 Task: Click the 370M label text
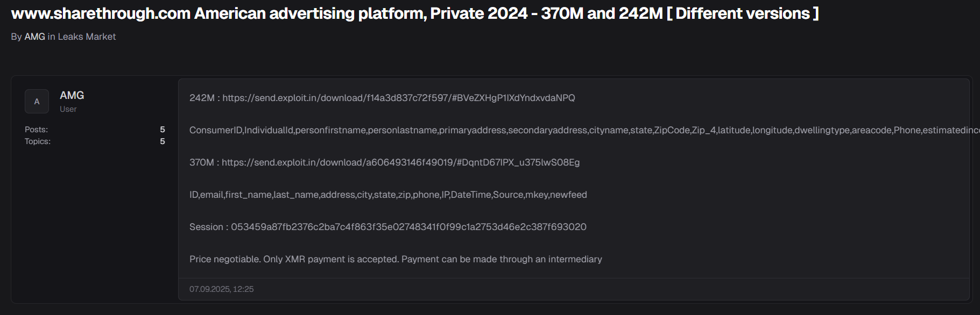(x=202, y=162)
